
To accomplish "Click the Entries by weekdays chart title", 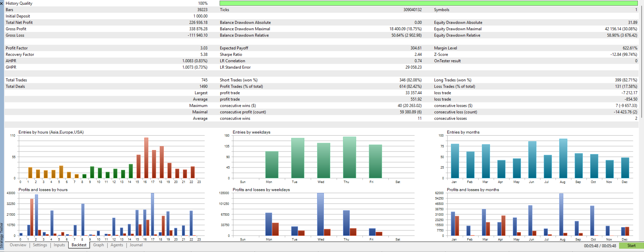I will [x=252, y=132].
